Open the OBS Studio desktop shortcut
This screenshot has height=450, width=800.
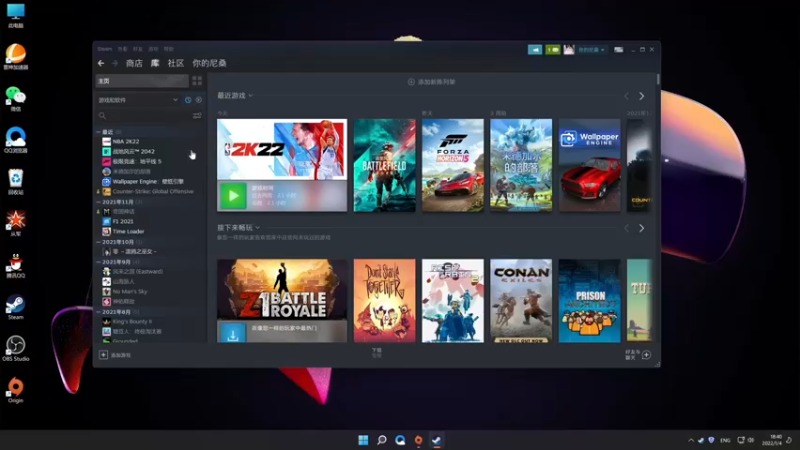pos(15,349)
